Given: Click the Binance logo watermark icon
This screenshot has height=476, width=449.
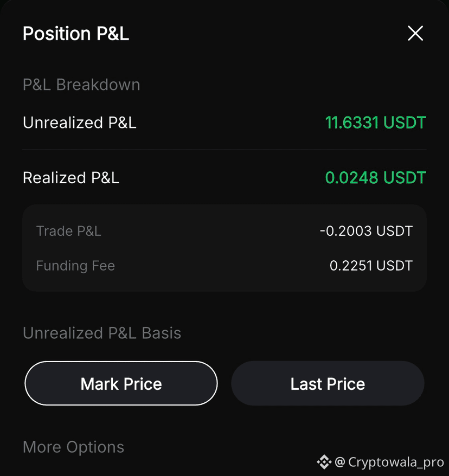Looking at the screenshot, I should point(324,462).
